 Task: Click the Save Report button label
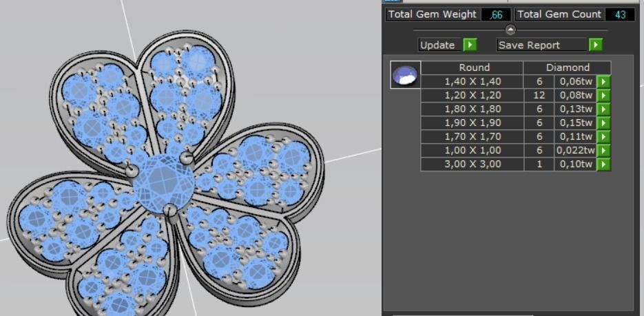[542, 45]
